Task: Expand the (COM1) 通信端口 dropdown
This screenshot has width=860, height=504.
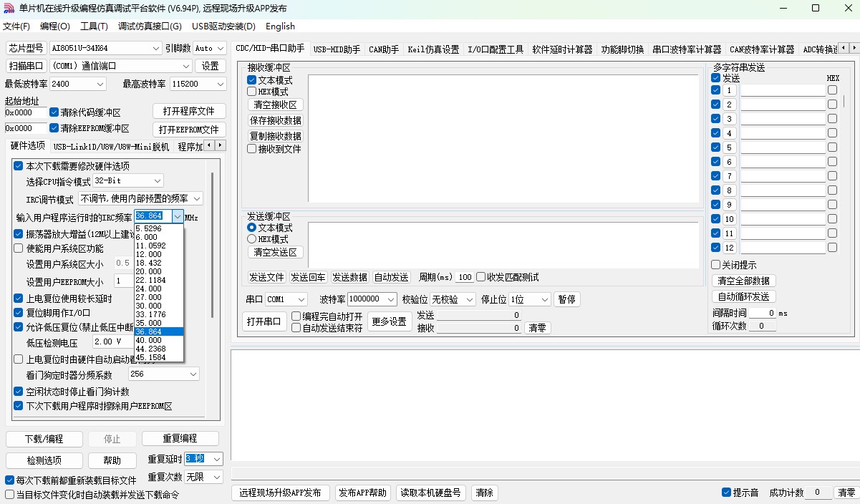Action: pyautogui.click(x=185, y=66)
